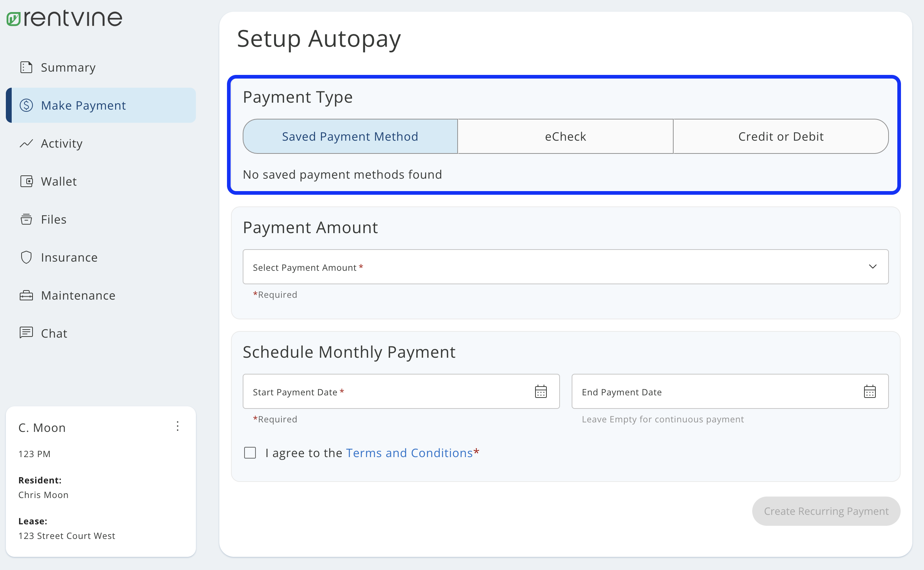Open the Wallet card icon

click(26, 181)
